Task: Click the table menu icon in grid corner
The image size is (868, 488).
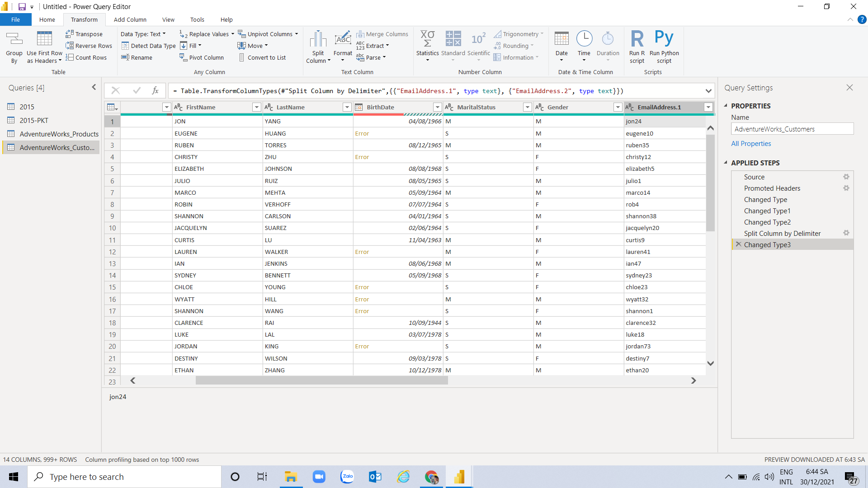Action: 112,107
